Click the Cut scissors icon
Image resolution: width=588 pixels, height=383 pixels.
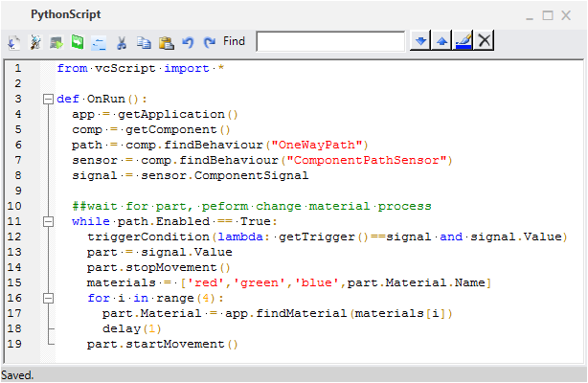pos(122,42)
